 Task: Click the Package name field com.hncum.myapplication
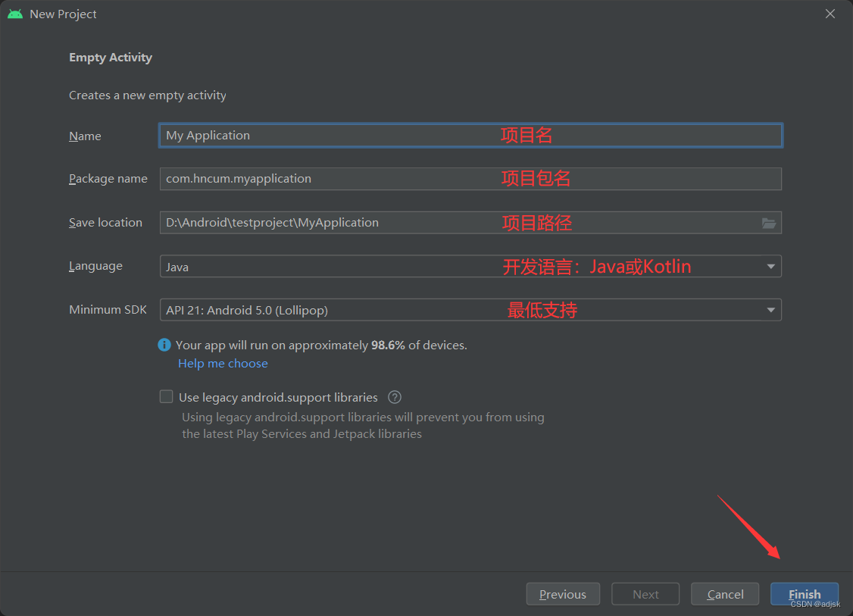tap(470, 179)
